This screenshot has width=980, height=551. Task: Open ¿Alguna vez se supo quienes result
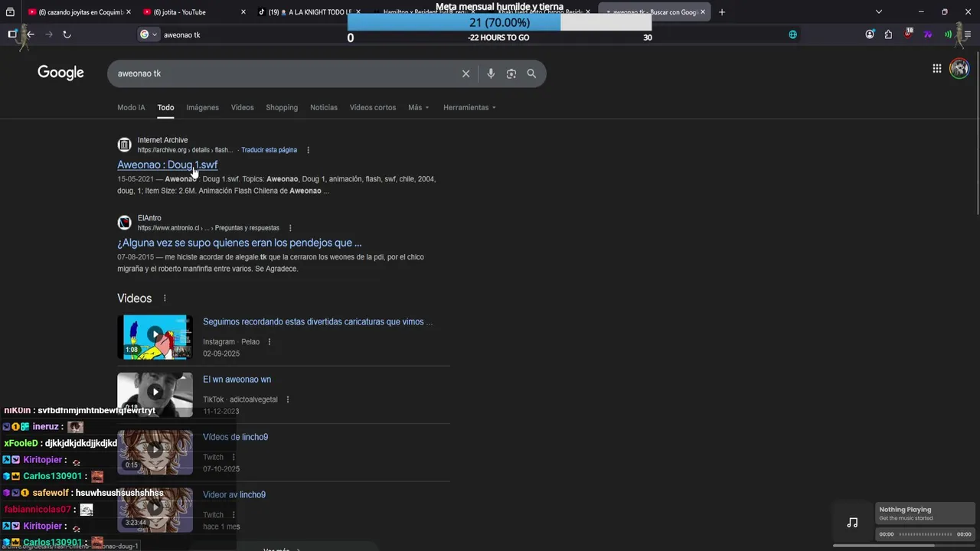[x=239, y=243]
